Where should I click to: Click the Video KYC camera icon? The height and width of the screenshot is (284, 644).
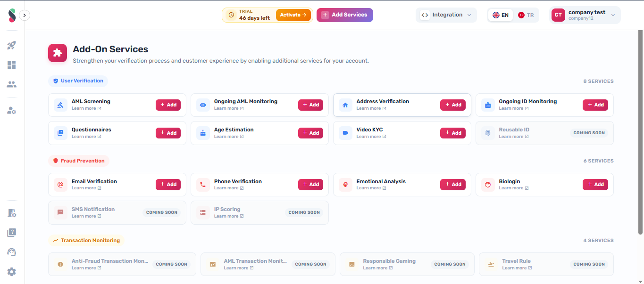coord(345,133)
